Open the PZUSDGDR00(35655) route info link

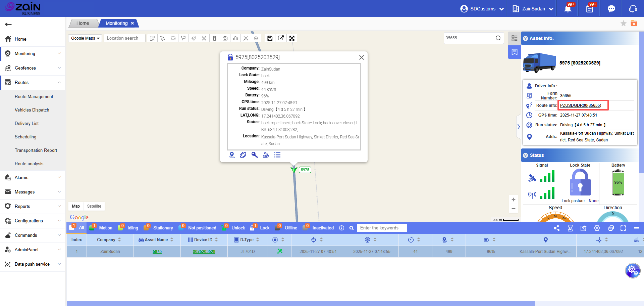(x=580, y=105)
